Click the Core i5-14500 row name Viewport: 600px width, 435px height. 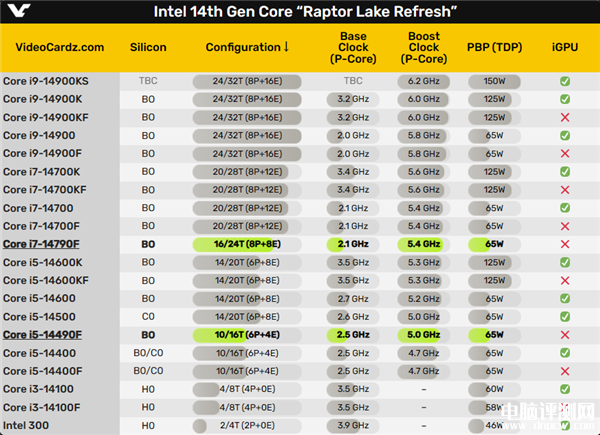39,317
